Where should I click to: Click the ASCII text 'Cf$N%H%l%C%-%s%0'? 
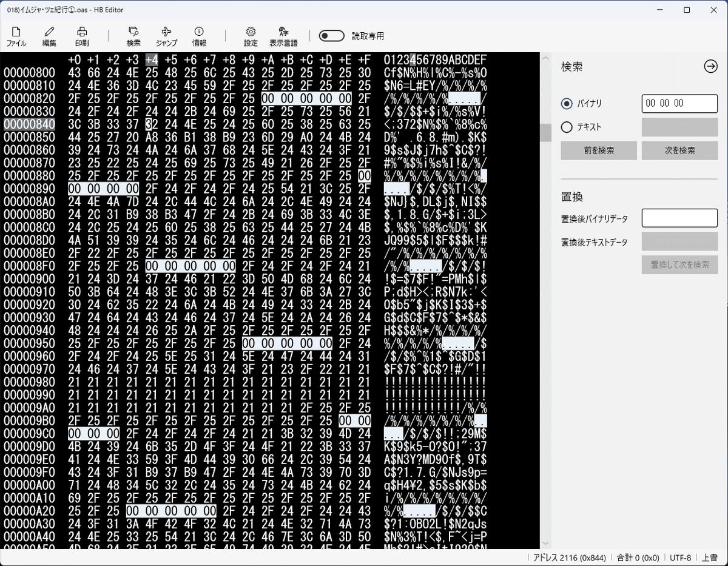coord(435,72)
